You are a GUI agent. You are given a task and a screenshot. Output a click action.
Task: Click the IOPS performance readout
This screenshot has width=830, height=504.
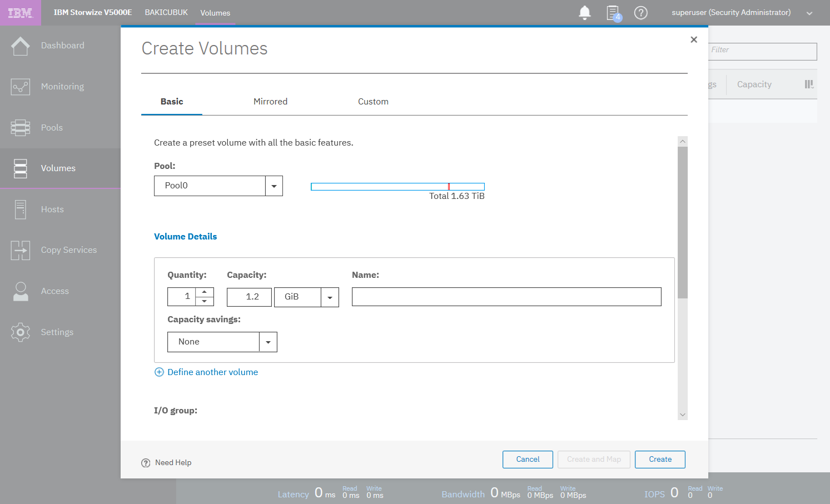click(684, 493)
